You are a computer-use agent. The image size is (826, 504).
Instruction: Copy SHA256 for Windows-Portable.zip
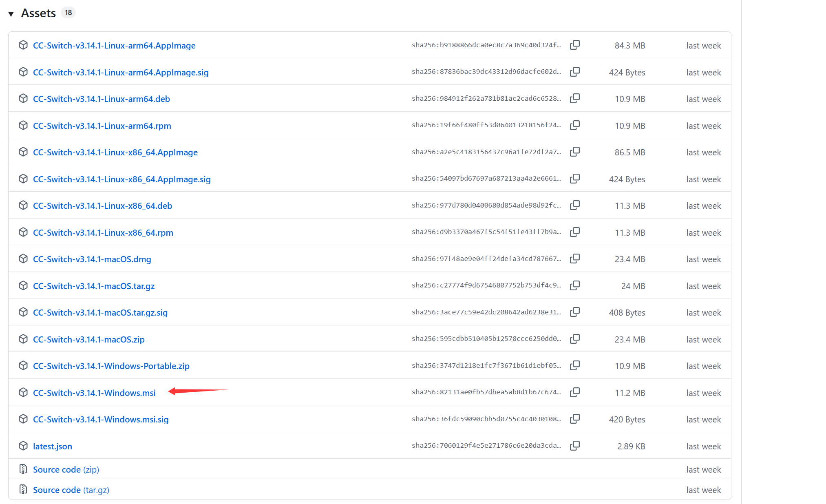tap(575, 365)
